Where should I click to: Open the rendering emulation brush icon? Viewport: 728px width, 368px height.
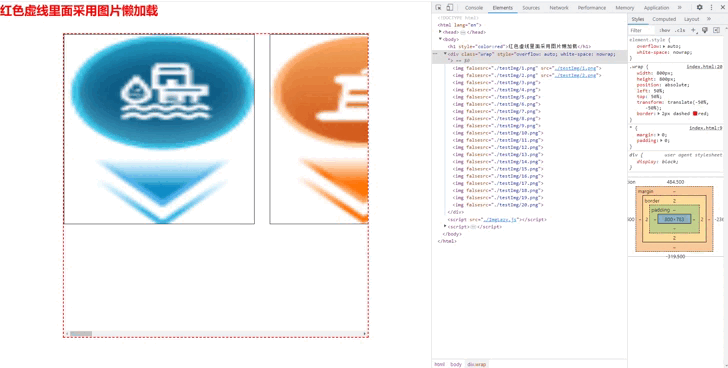point(705,30)
